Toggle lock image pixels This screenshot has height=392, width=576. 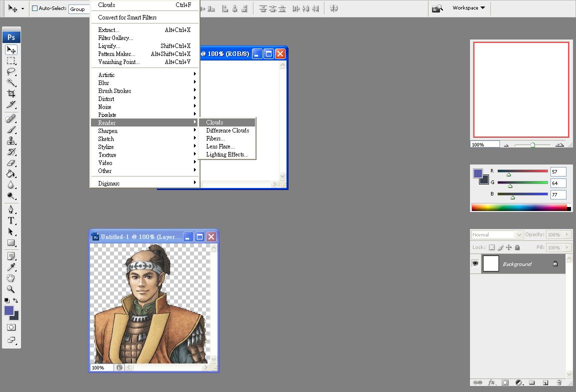[500, 247]
